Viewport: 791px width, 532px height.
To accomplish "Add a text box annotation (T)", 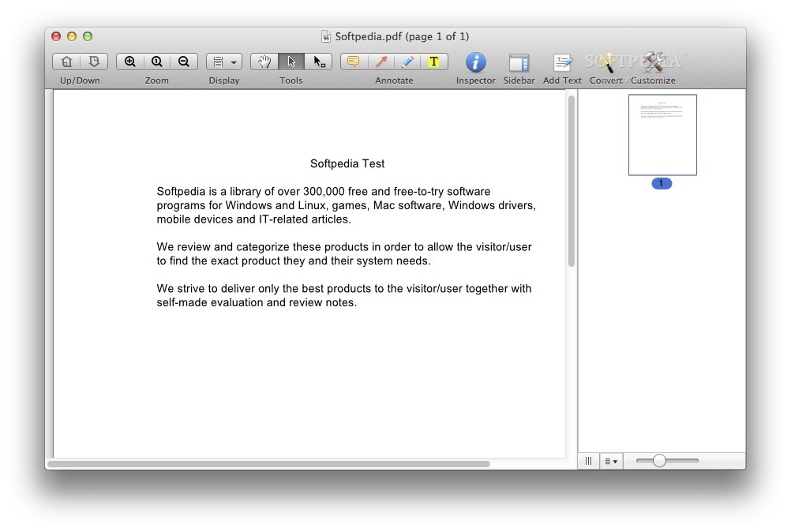I will tap(434, 62).
